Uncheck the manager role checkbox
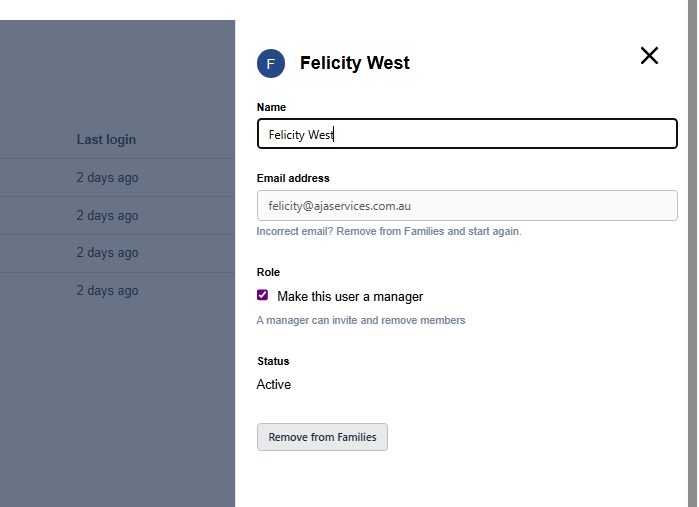The height and width of the screenshot is (507, 699). (x=263, y=295)
